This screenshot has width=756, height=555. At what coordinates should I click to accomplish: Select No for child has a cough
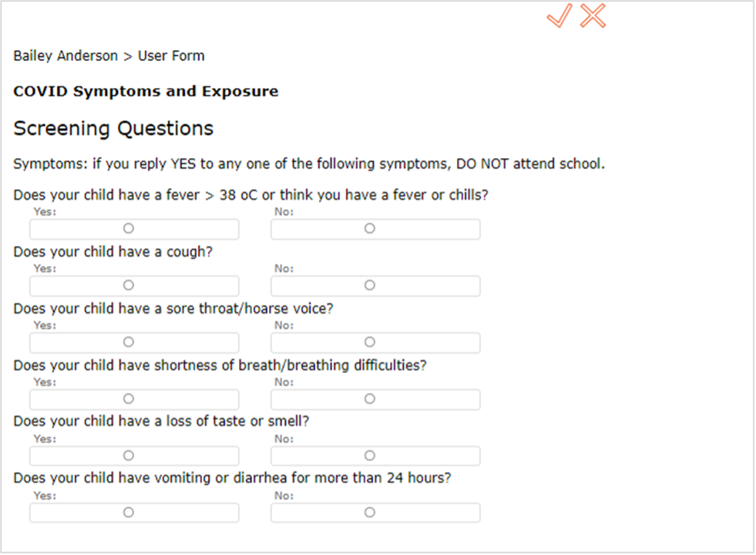click(x=370, y=285)
